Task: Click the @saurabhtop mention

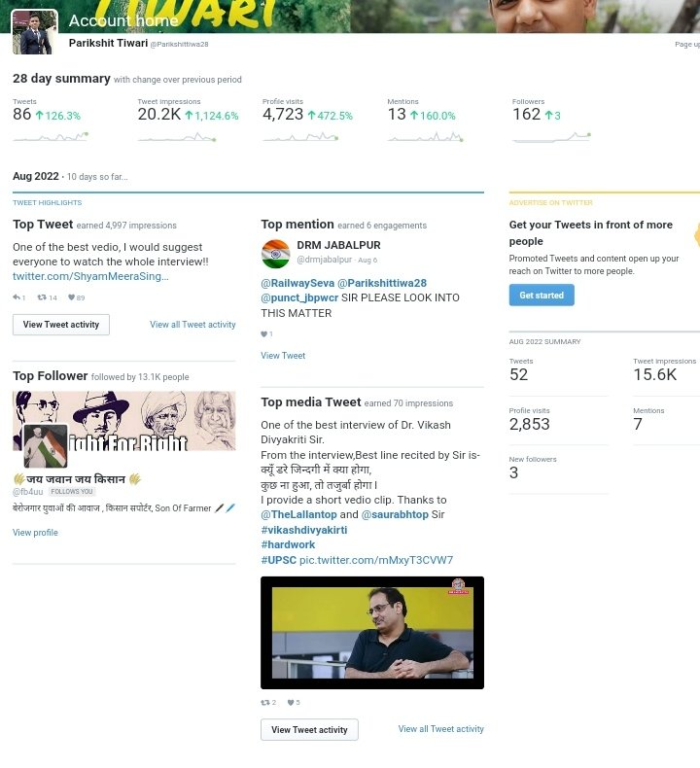Action: (395, 514)
